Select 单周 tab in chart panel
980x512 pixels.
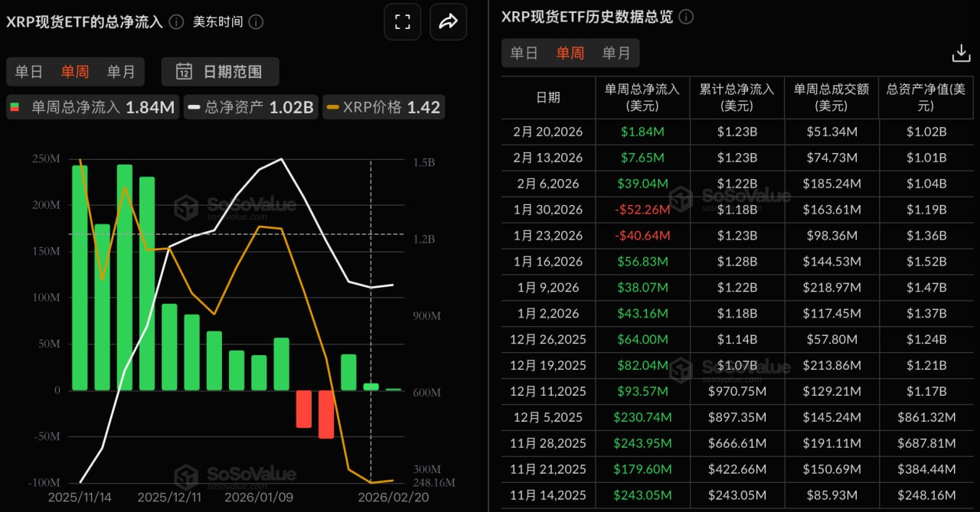click(75, 72)
